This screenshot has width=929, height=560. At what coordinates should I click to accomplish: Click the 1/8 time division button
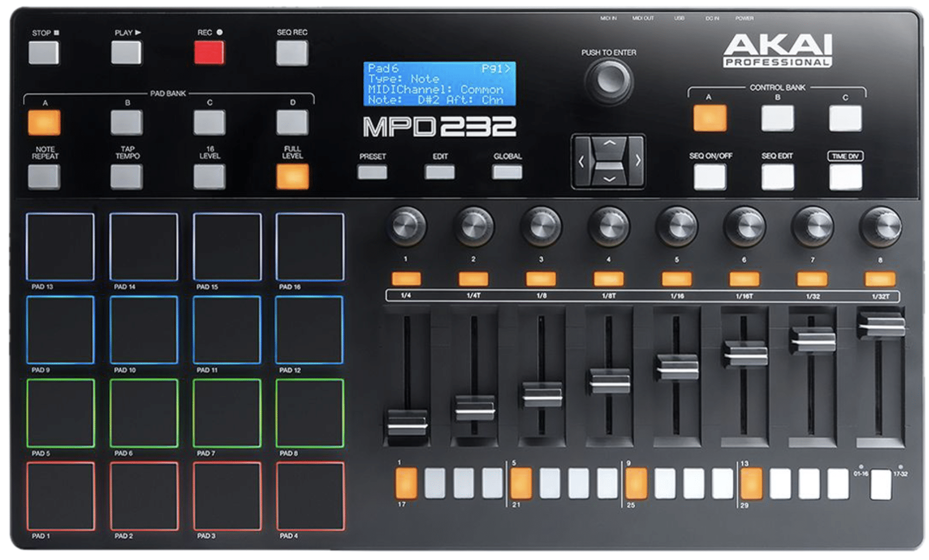(x=541, y=279)
